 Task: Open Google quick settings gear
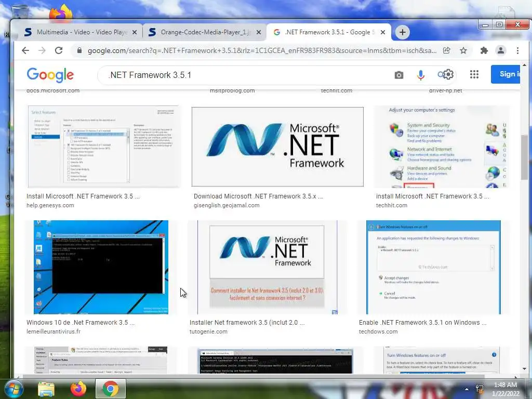point(448,74)
